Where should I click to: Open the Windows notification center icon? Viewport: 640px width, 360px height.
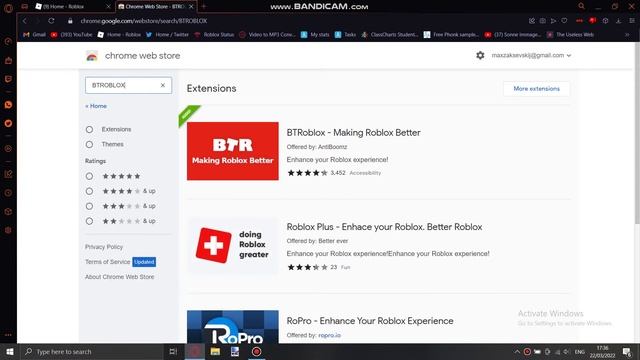click(627, 351)
